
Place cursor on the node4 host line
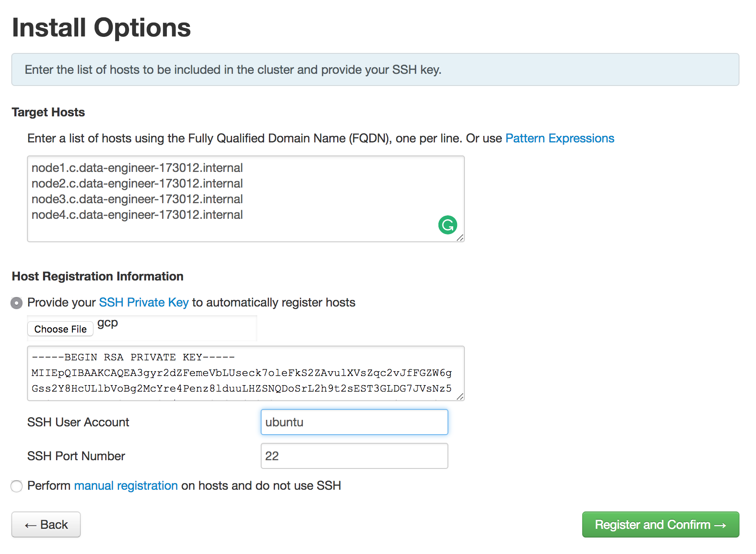[x=137, y=215]
